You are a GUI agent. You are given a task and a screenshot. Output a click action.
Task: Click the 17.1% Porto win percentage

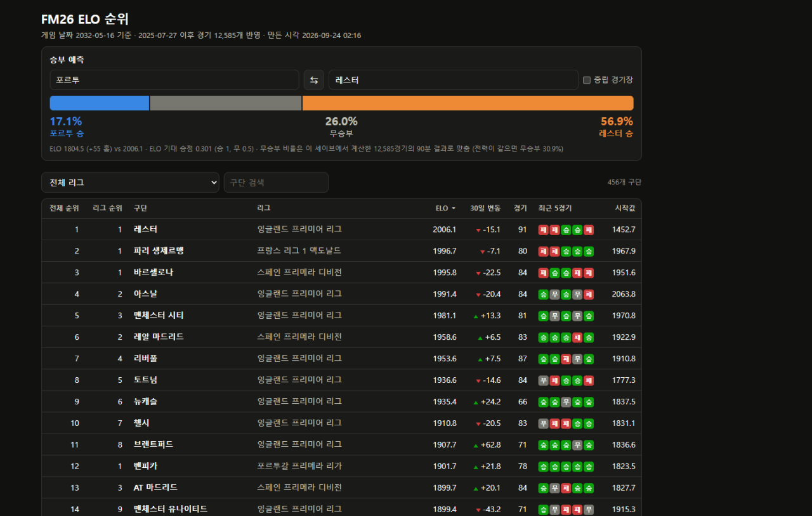coord(66,121)
